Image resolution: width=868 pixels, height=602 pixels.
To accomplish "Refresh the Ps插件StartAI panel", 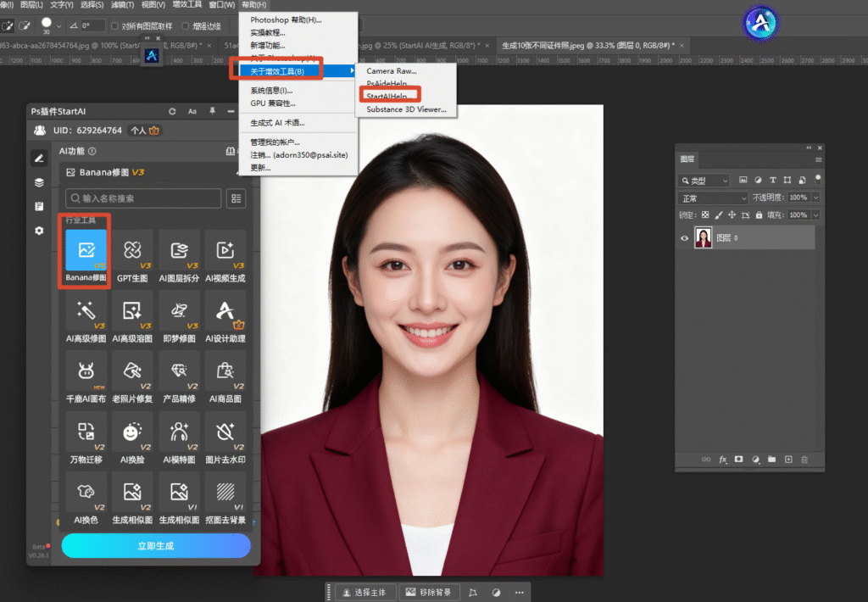I will click(x=172, y=111).
